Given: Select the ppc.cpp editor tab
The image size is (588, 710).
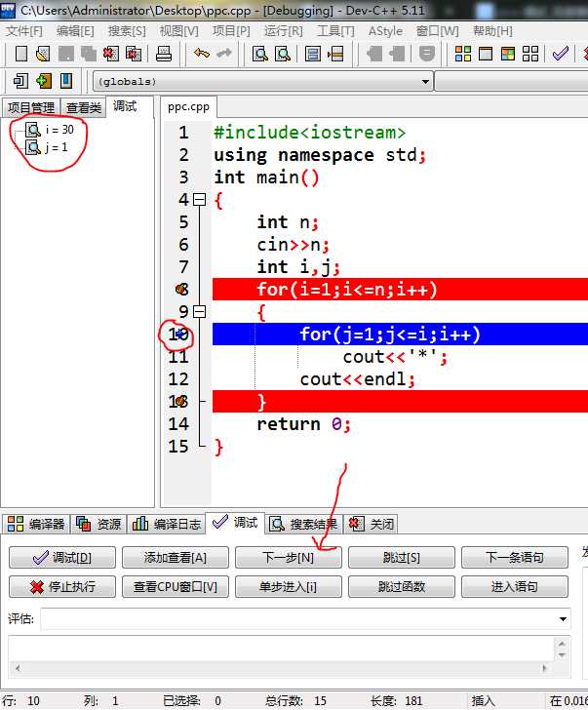Looking at the screenshot, I should 188,107.
